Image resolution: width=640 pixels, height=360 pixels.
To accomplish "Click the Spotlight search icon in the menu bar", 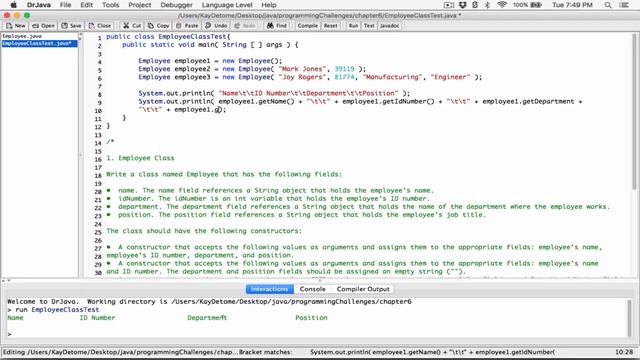I will 608,5.
